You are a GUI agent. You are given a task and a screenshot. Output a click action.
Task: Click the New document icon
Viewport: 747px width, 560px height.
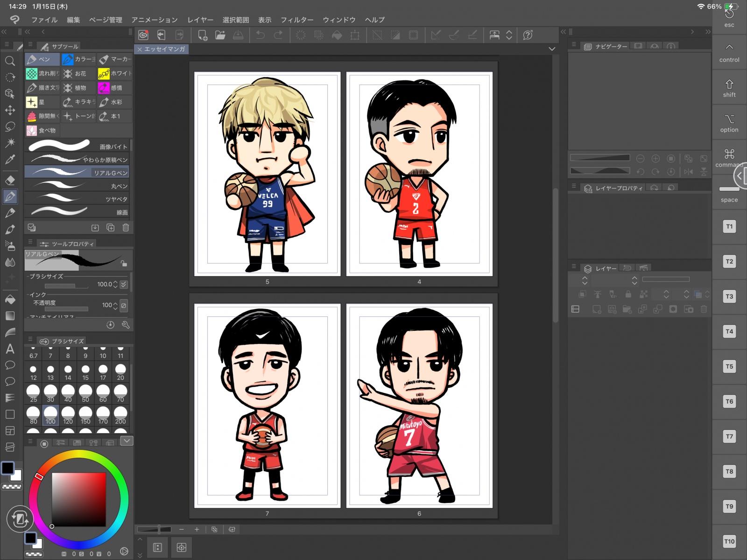[x=202, y=35]
